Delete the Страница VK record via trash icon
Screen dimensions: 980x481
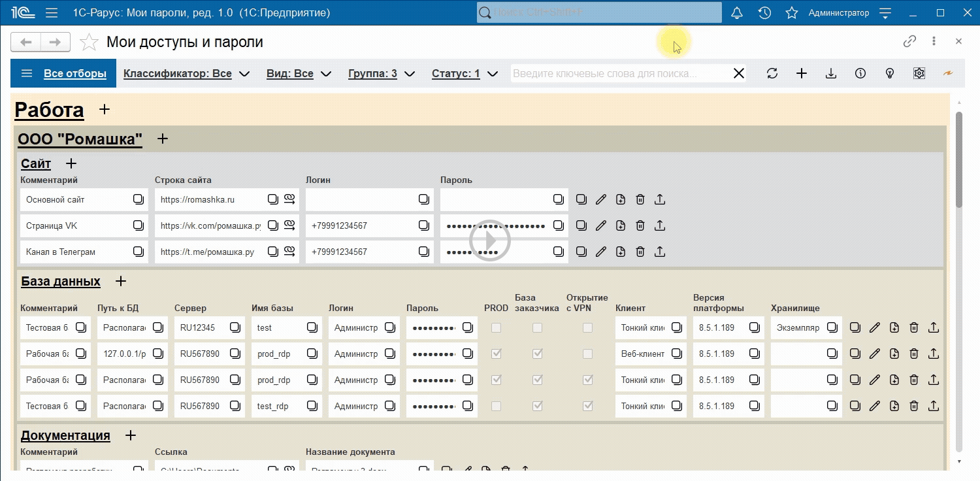[x=640, y=225]
